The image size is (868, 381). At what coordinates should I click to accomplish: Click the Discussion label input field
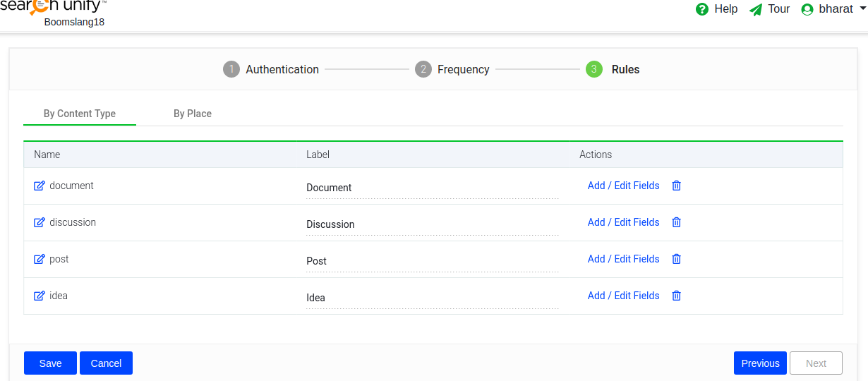[x=432, y=224]
